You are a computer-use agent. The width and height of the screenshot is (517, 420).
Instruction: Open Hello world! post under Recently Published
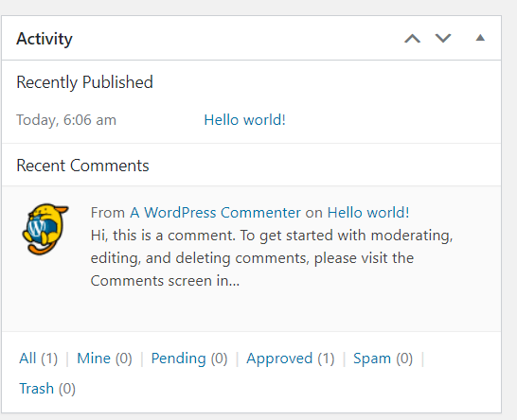coord(244,119)
